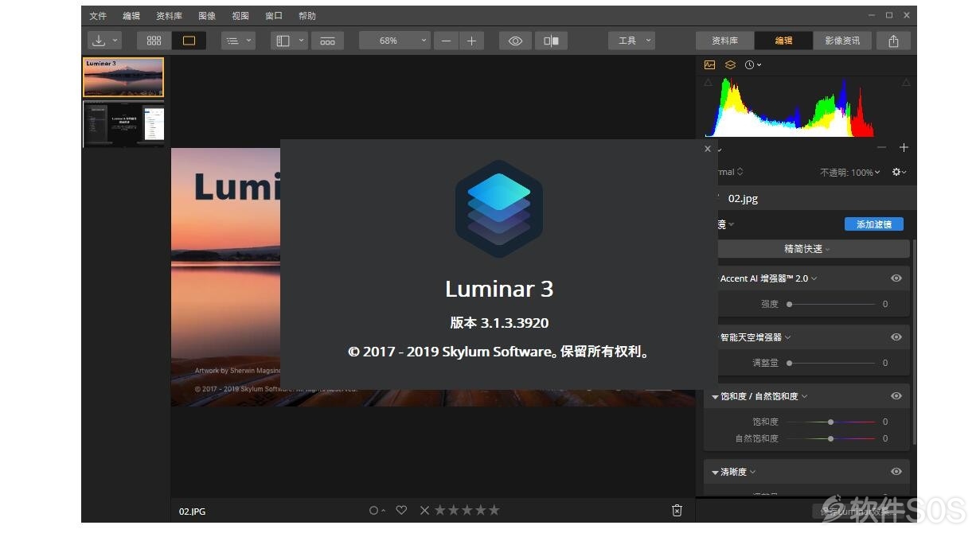Remove layer with minus icon
Image resolution: width=980 pixels, height=533 pixels.
point(882,148)
